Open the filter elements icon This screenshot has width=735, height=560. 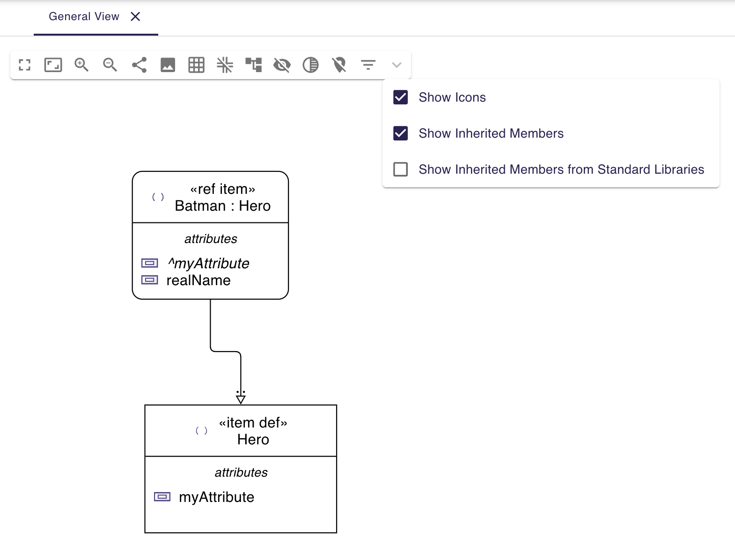[x=368, y=65]
